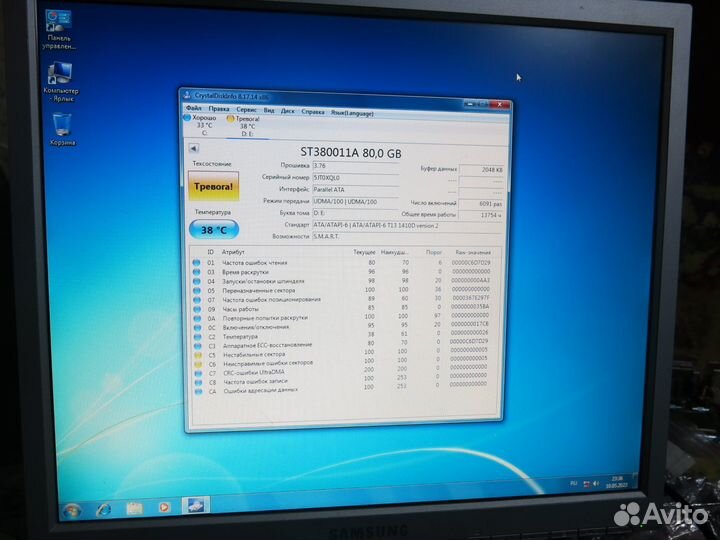Open Windows Explorer folder in taskbar
Image resolution: width=720 pixels, height=540 pixels.
(x=135, y=508)
